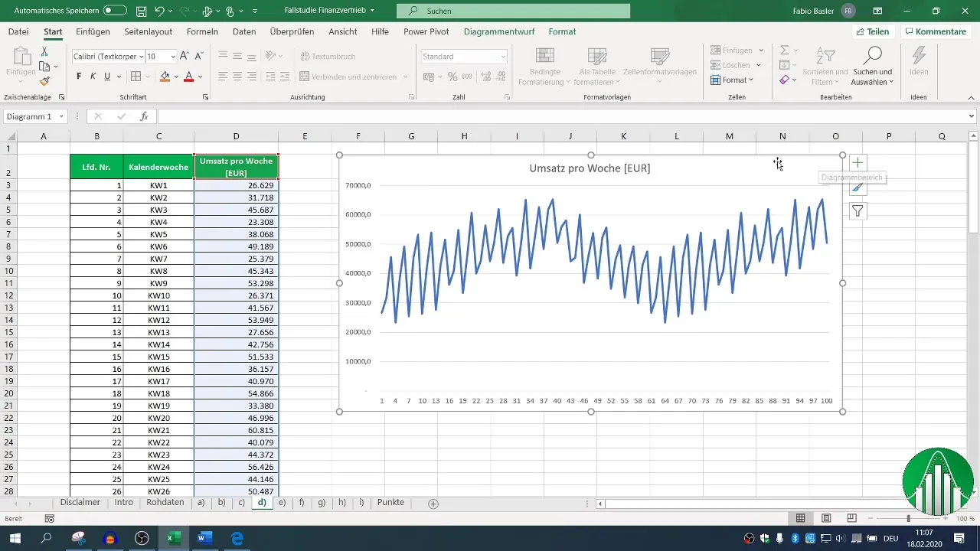Decrease font size with smaller A icon
The image size is (980, 551).
coord(199,57)
